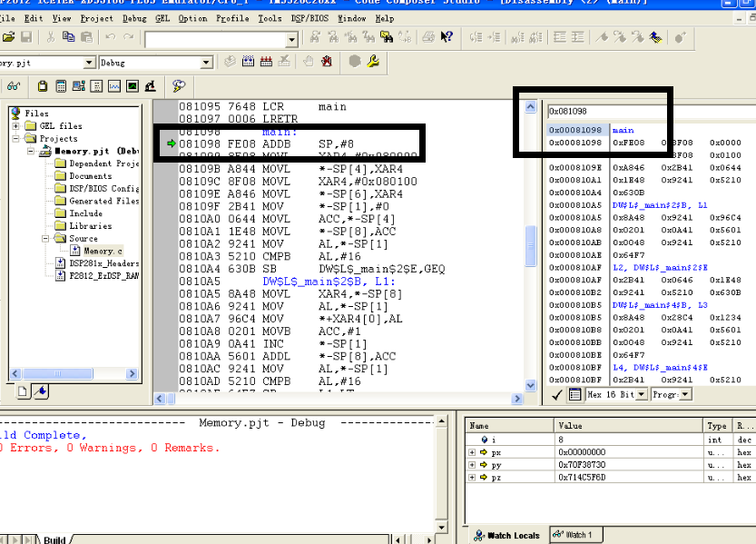Click the microscope toolbar icon

(151, 86)
